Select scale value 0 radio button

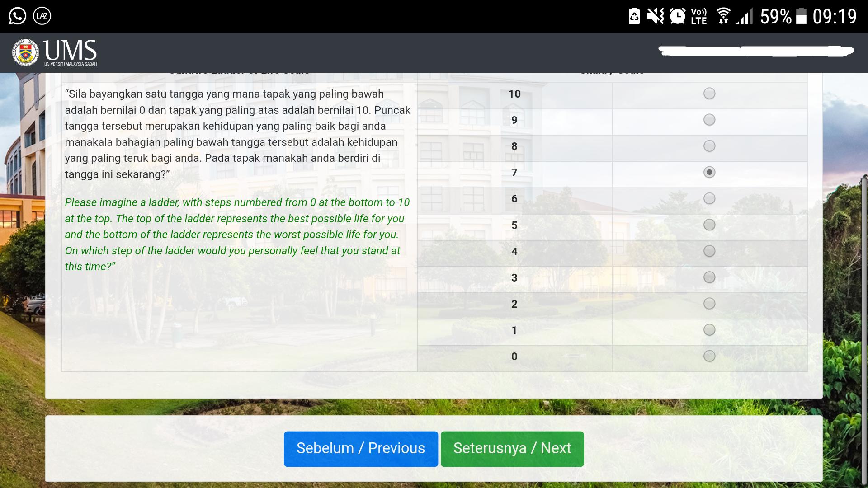(709, 356)
